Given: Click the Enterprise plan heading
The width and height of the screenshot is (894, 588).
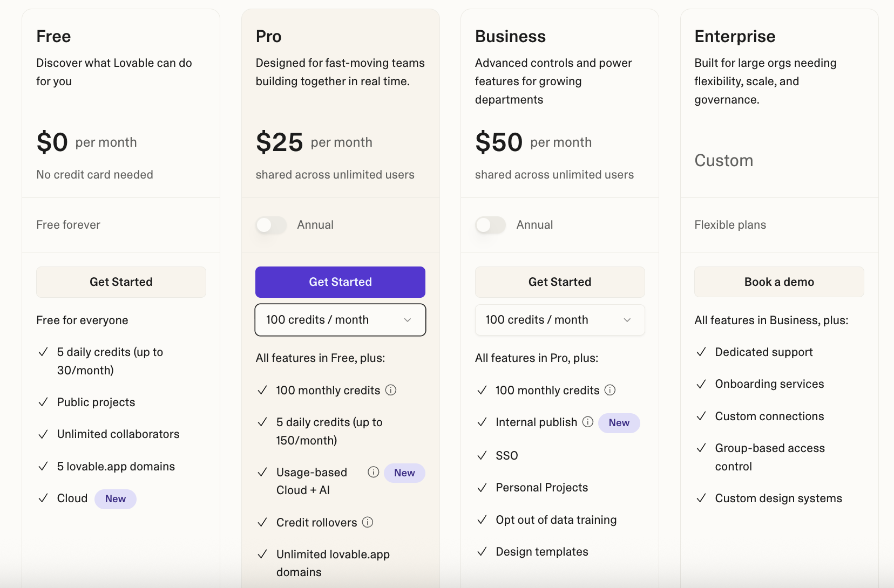Looking at the screenshot, I should [735, 36].
